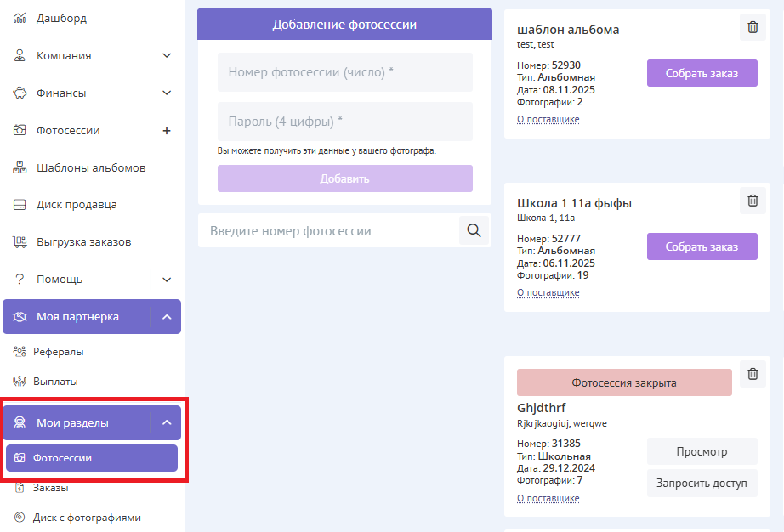Click the magnifier search icon
This screenshot has width=784, height=532.
(x=474, y=230)
